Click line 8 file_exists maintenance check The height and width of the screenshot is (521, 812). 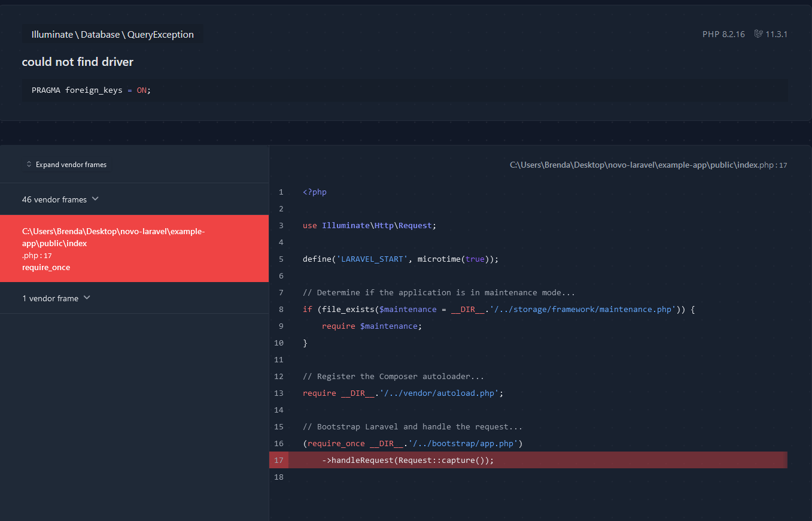point(498,309)
